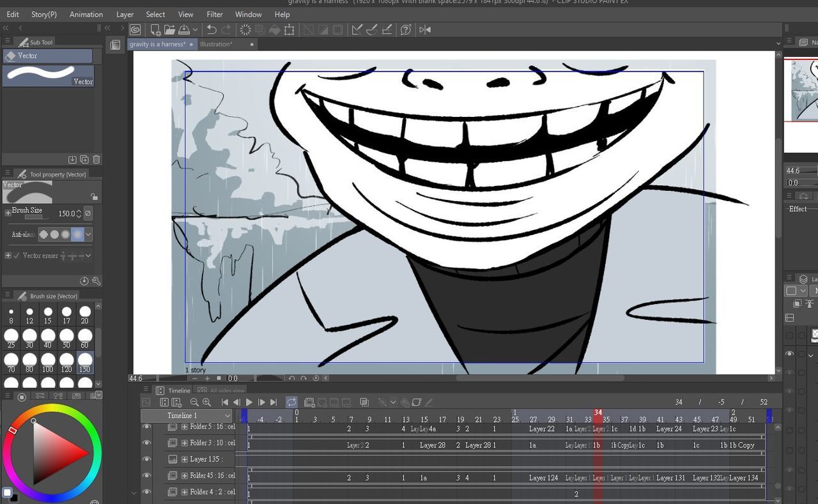The height and width of the screenshot is (504, 818).
Task: Expand Folder 3 in timeline
Action: click(x=185, y=443)
